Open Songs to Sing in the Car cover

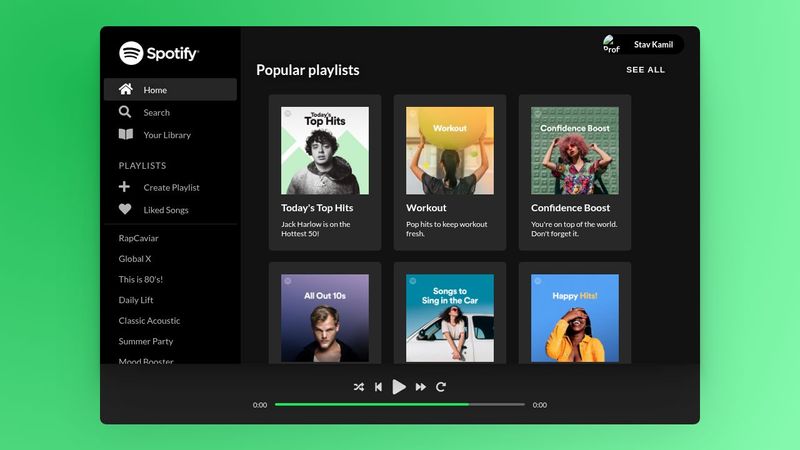(450, 318)
